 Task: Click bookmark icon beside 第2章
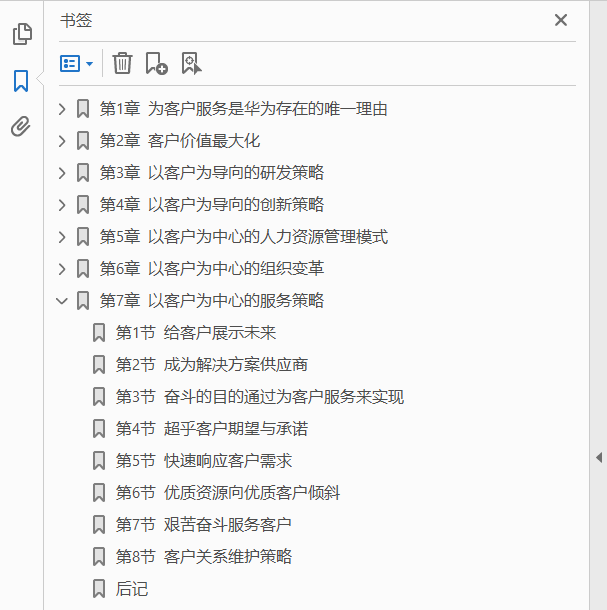pos(82,141)
